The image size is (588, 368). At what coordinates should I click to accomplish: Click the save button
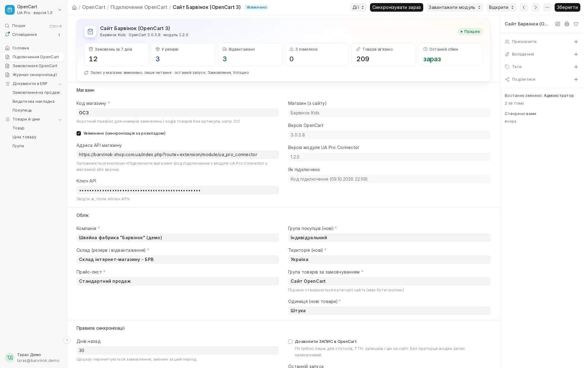pyautogui.click(x=567, y=7)
